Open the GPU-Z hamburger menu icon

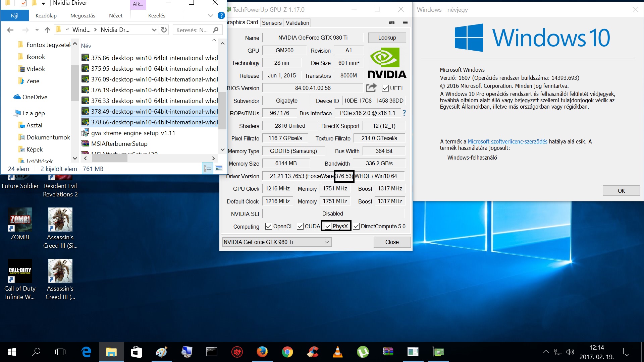[x=405, y=22]
